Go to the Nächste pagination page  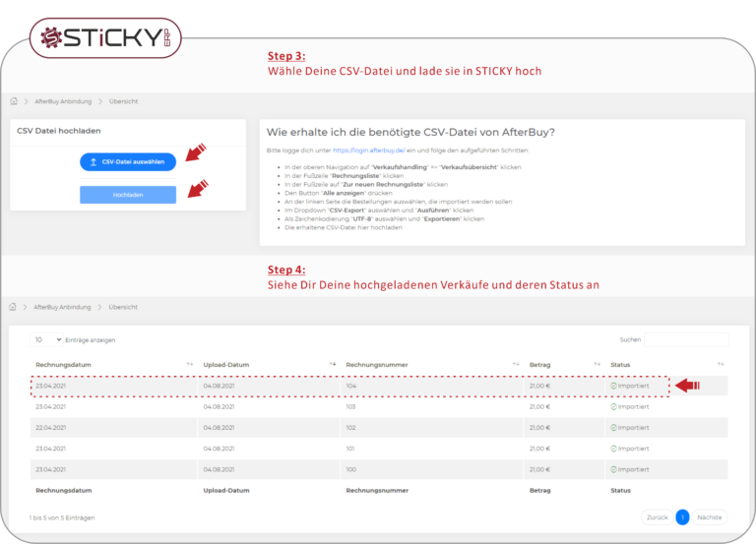pyautogui.click(x=709, y=517)
